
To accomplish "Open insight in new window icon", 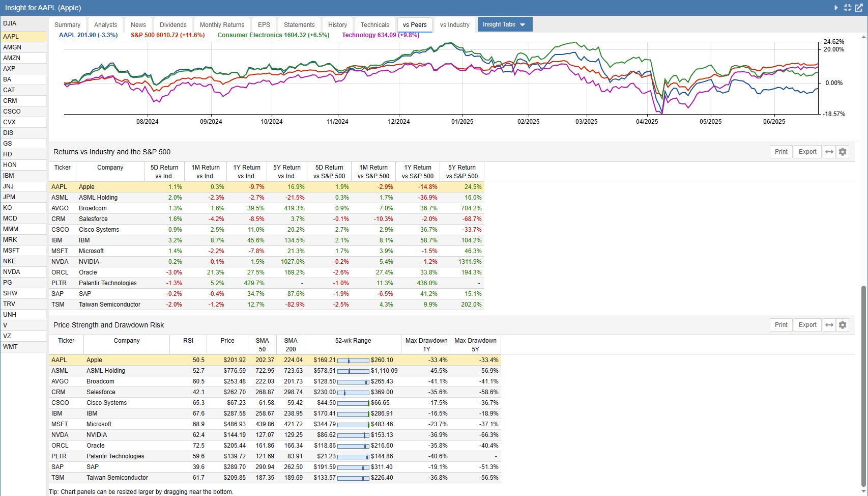I will [859, 8].
